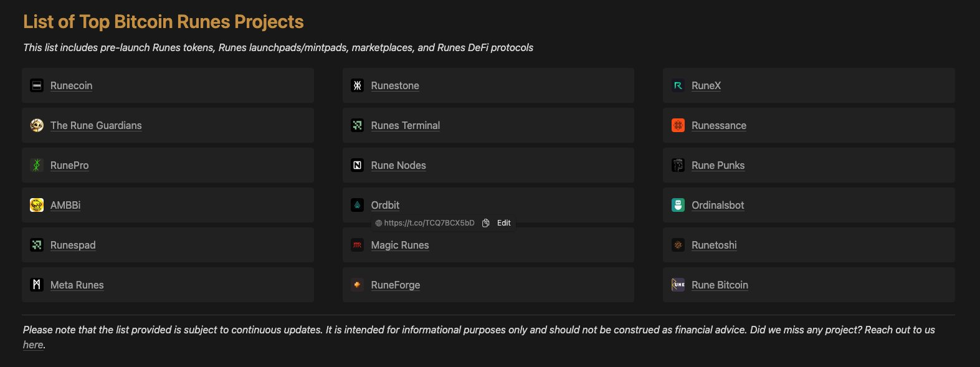Viewport: 980px width, 367px height.
Task: Click the Runestone logo icon
Action: (x=357, y=85)
